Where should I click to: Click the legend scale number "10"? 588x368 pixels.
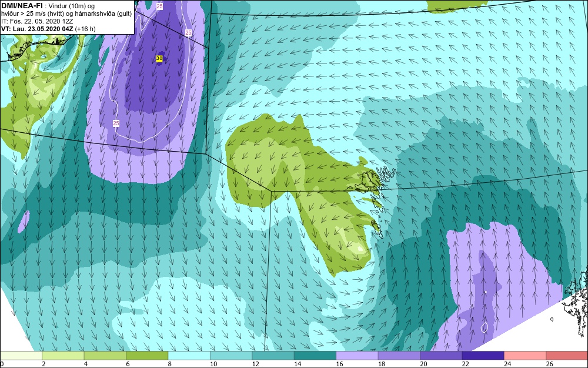[213, 364]
